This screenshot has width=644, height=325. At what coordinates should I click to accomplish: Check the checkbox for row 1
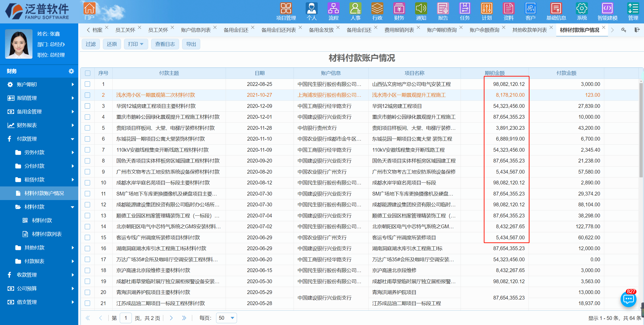88,84
